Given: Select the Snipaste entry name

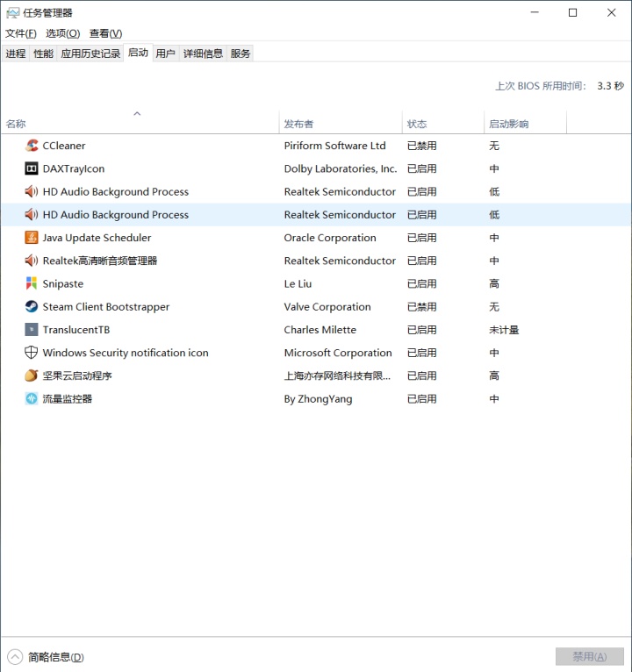Looking at the screenshot, I should [x=63, y=283].
